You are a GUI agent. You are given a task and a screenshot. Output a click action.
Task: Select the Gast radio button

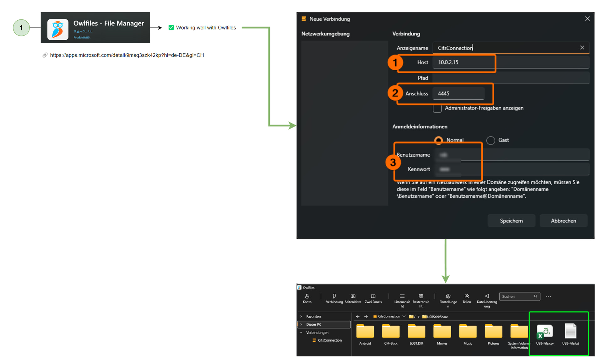click(491, 140)
